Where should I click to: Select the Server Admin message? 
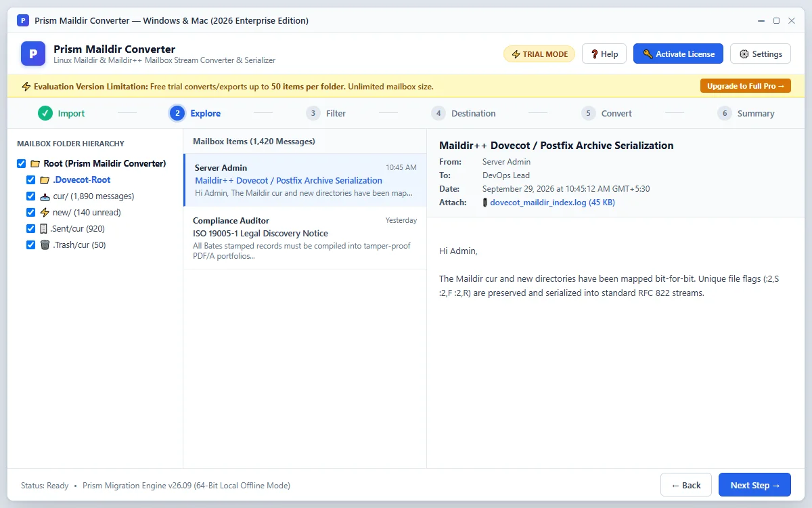[305, 180]
